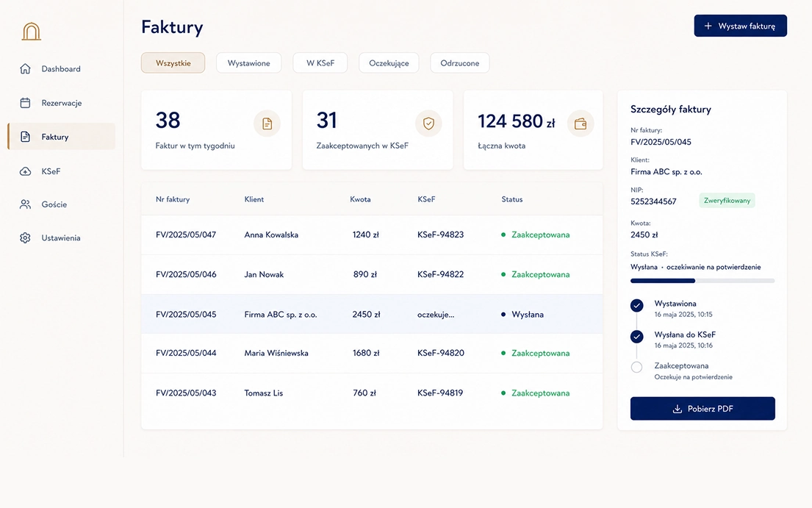Click the wallet icon on the total amount card
This screenshot has width=812, height=508.
coord(581,124)
